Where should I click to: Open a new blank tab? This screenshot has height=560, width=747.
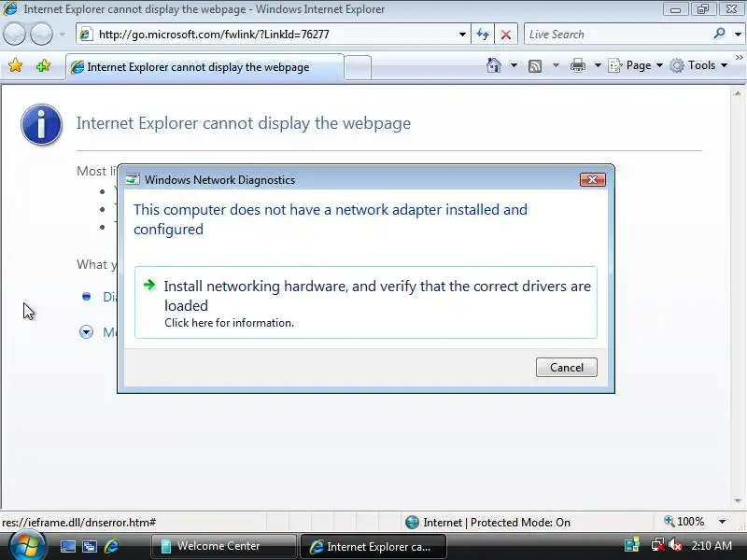click(x=358, y=67)
